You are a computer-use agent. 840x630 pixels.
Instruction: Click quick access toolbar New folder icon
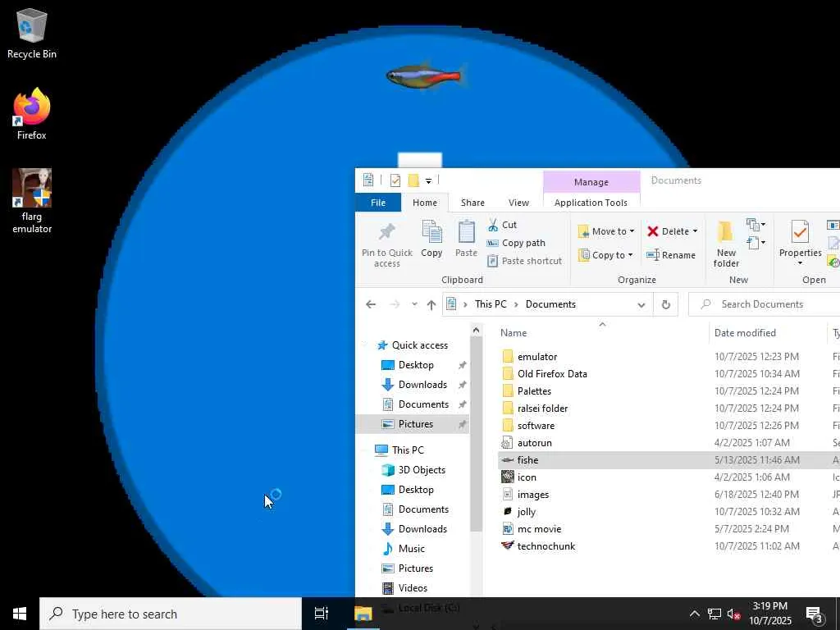click(x=413, y=180)
